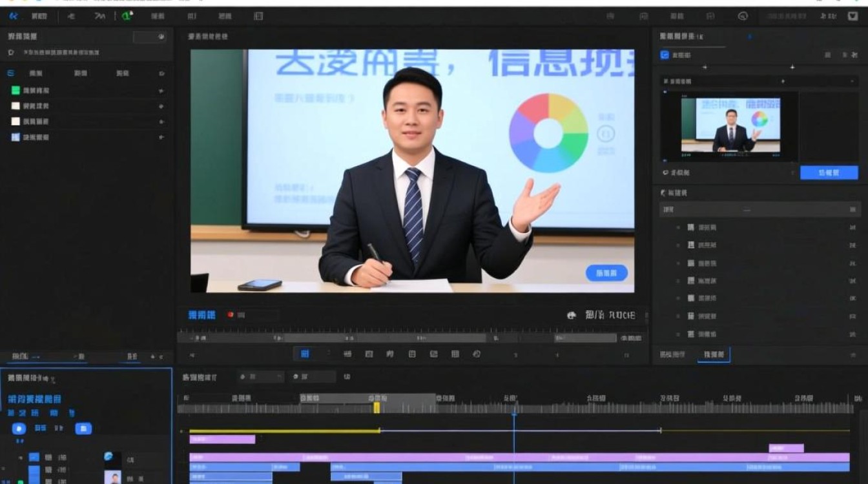Toggle the blue checkbox atop the right panel

[x=665, y=55]
